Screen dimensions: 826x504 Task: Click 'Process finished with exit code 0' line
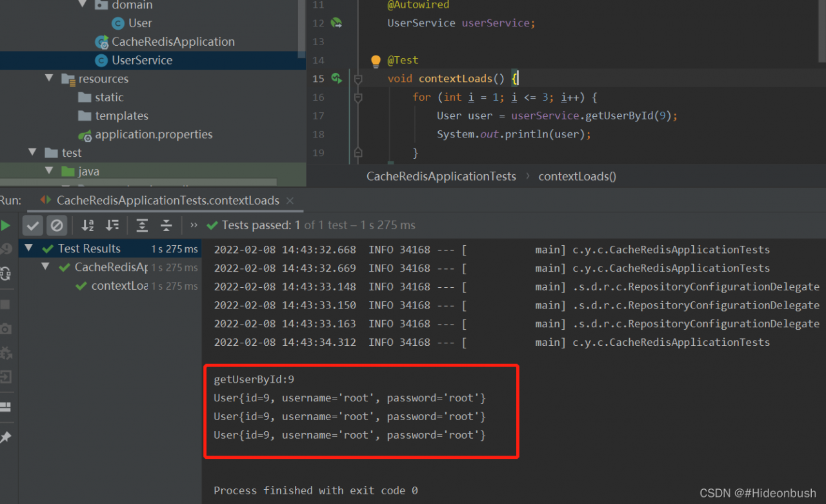[x=316, y=490]
